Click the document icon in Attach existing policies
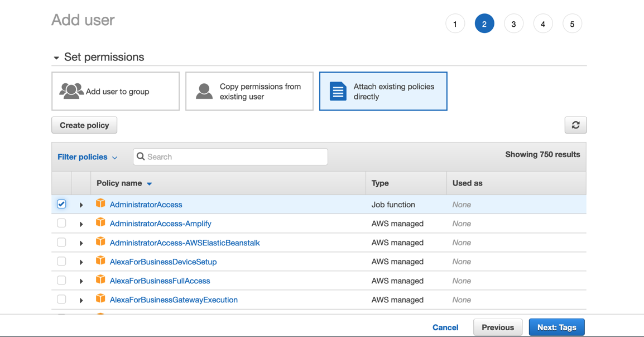The image size is (644, 337). 338,91
